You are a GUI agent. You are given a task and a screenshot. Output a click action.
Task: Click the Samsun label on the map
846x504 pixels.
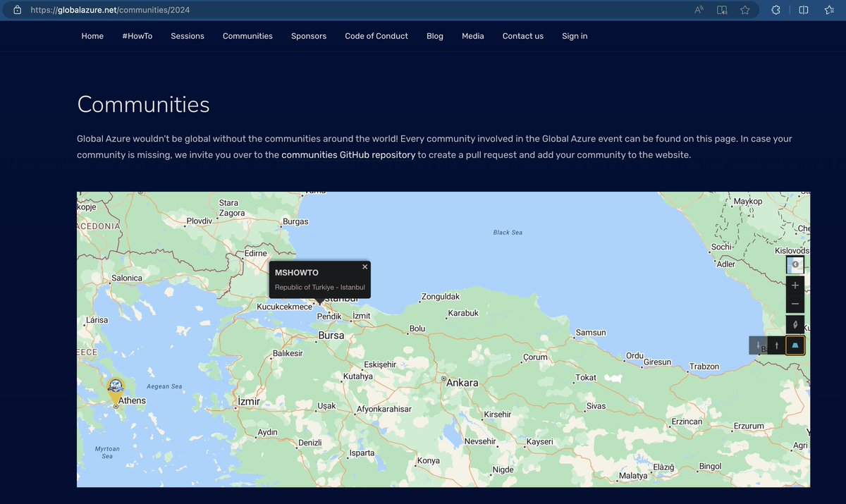591,333
